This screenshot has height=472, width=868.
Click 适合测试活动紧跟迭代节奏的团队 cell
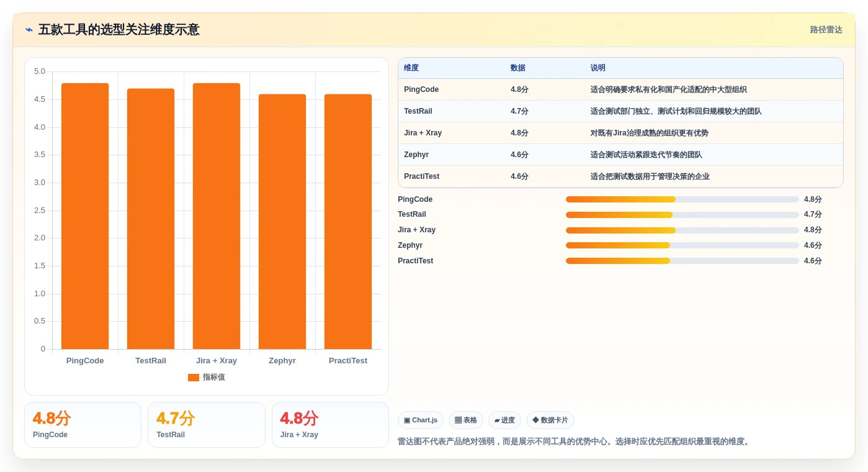coord(647,155)
